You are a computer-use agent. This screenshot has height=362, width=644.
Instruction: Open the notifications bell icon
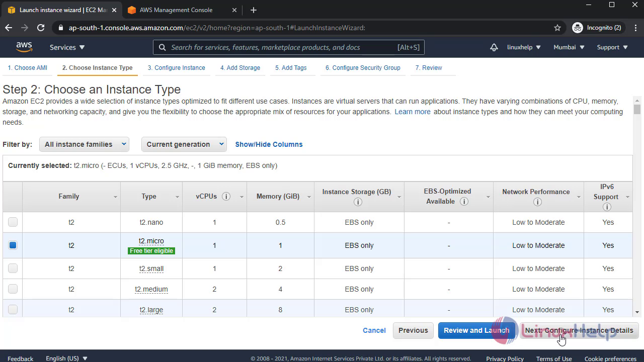click(494, 47)
